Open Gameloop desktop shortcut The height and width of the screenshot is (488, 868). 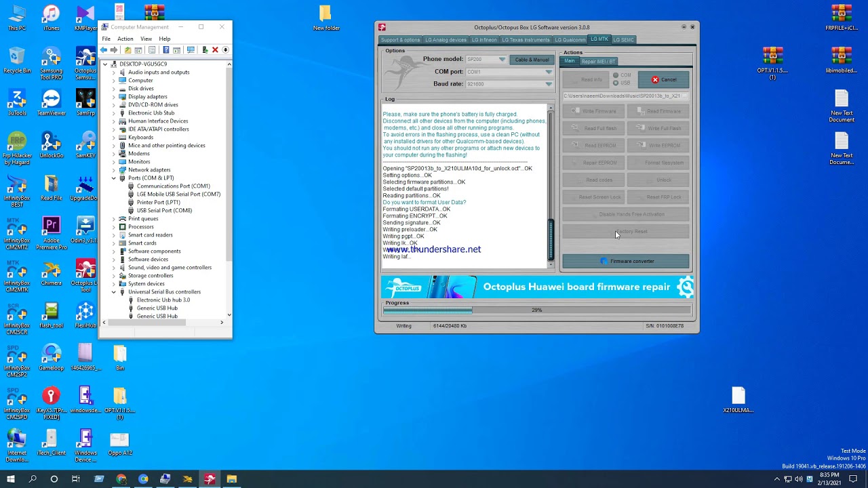tap(51, 358)
